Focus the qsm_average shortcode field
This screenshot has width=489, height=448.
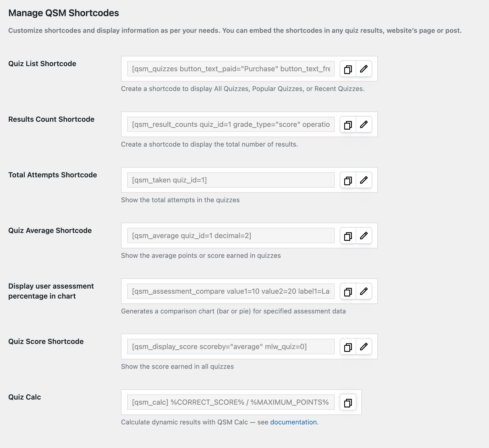point(231,236)
